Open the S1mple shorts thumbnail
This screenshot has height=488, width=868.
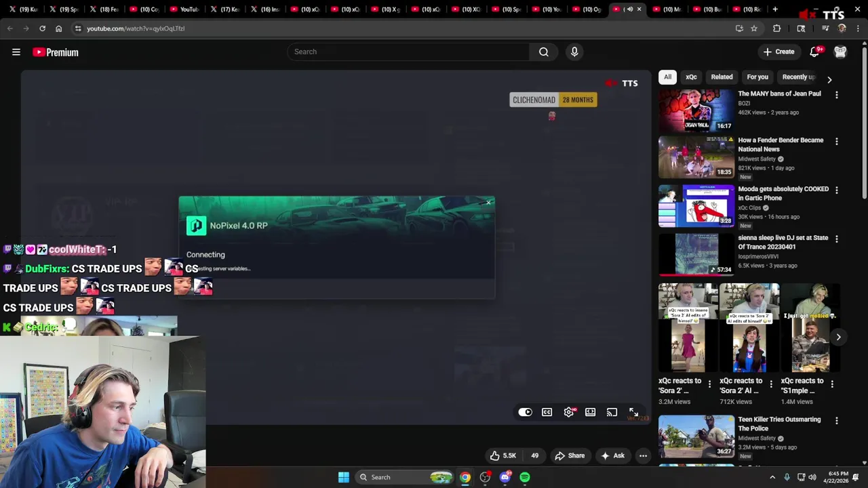point(810,328)
